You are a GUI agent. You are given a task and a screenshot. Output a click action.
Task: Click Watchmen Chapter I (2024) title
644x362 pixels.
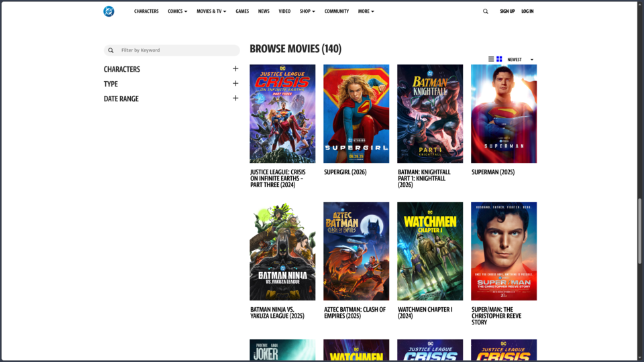point(425,313)
